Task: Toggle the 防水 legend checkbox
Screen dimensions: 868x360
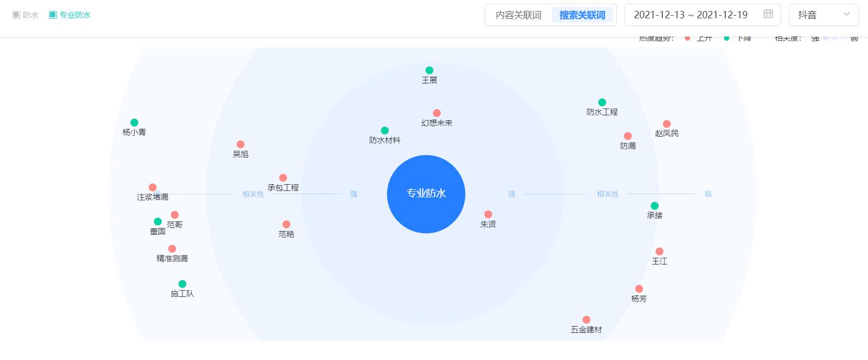Action: click(16, 15)
